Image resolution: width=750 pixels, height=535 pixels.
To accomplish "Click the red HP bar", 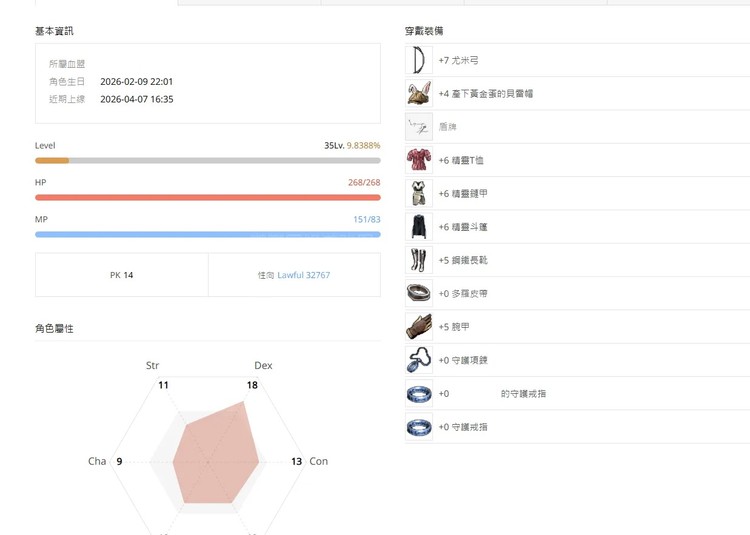I will 207,197.
